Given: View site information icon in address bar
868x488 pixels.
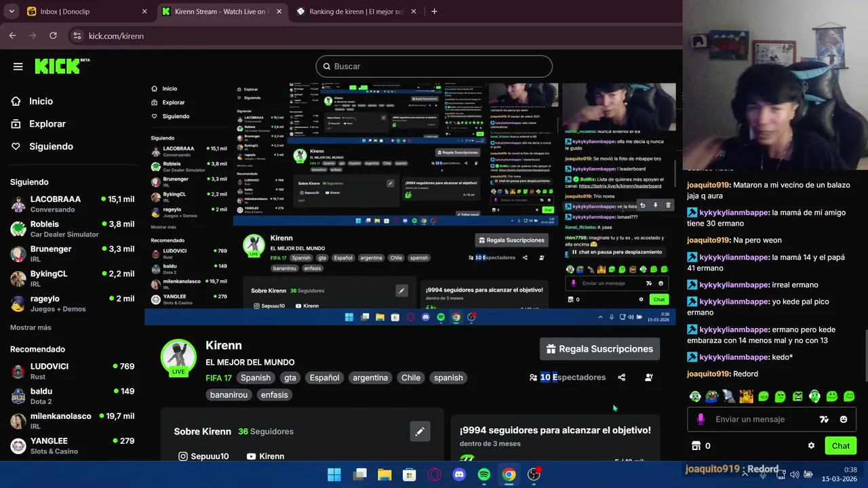Looking at the screenshot, I should click(77, 36).
